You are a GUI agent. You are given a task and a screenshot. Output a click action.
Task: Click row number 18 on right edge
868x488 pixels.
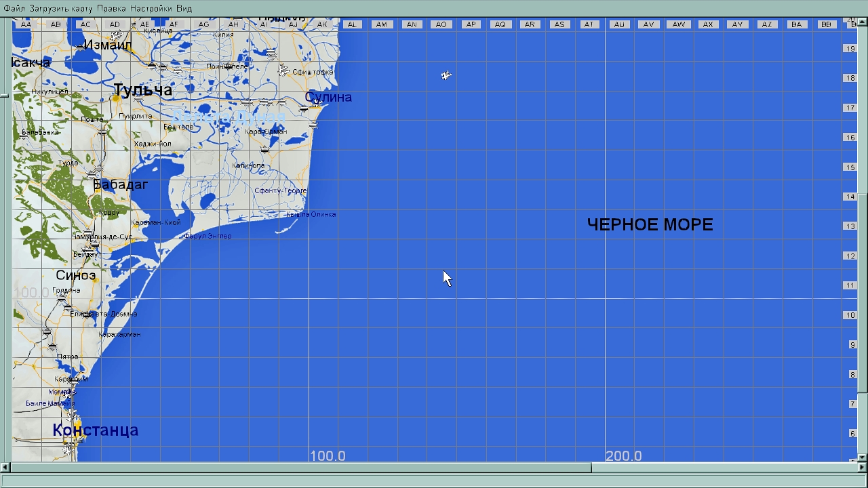point(850,78)
